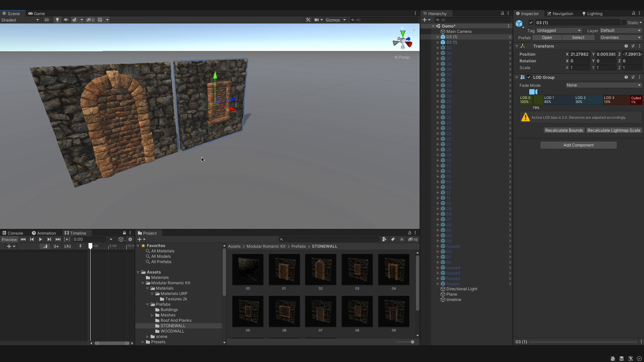This screenshot has width=644, height=362.
Task: Click the LOD camera preview icon
Action: (x=533, y=92)
